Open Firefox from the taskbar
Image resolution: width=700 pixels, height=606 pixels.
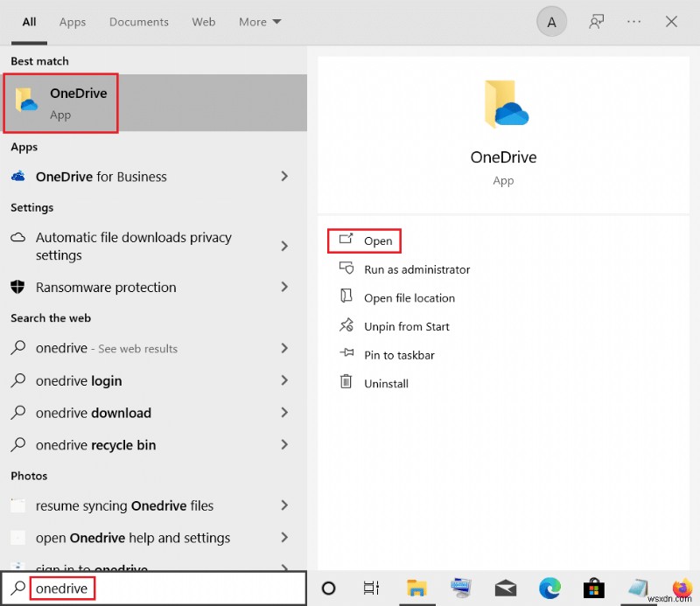tap(682, 589)
